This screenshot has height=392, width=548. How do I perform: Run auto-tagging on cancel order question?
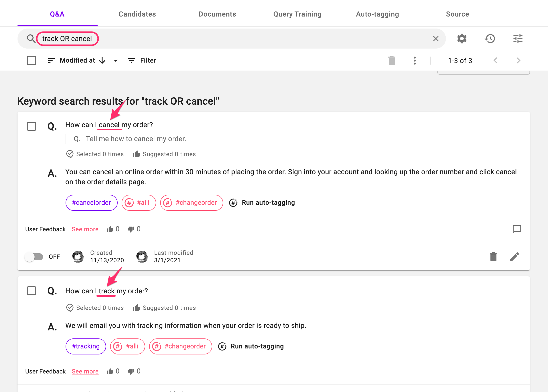tap(262, 203)
